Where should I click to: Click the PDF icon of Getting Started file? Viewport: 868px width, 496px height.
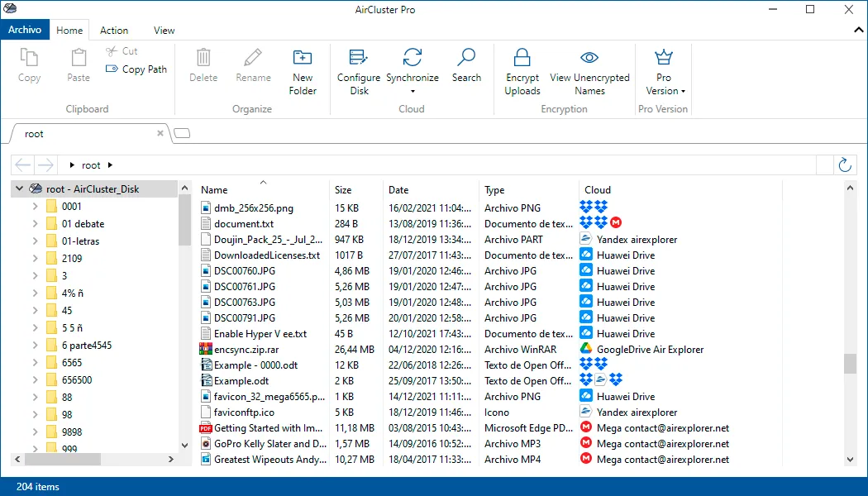[205, 428]
